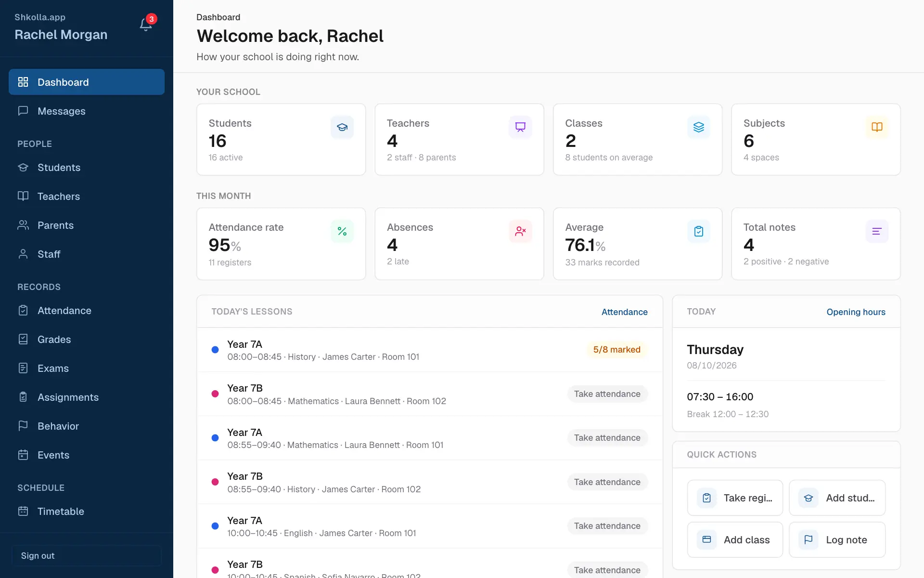Click the Add student quick action
Screen dimensions: 924x578
pyautogui.click(x=837, y=498)
